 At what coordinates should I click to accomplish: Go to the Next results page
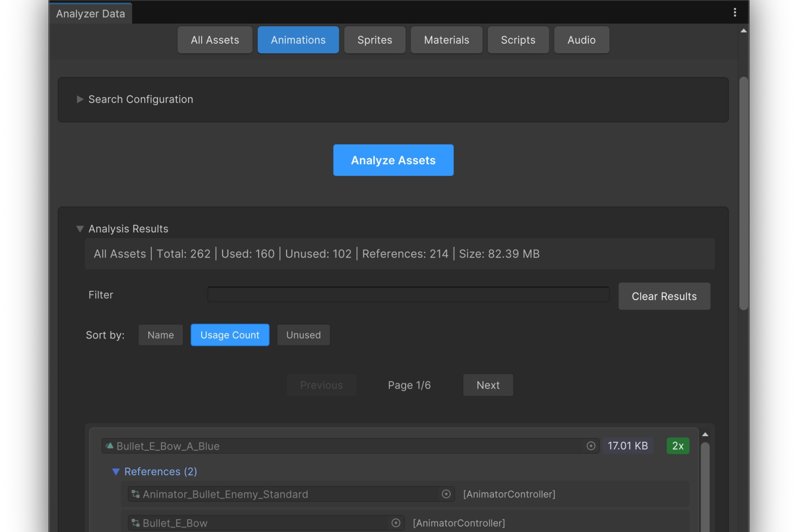488,385
